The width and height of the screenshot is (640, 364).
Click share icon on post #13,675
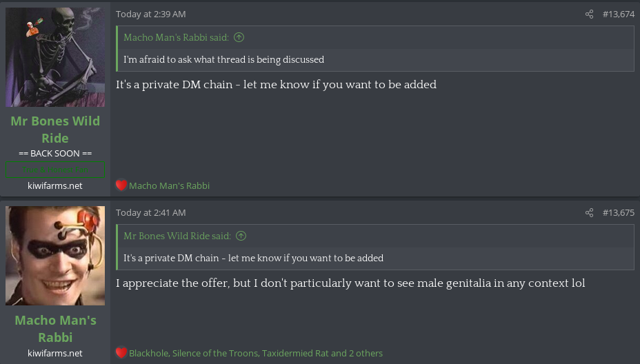(589, 212)
